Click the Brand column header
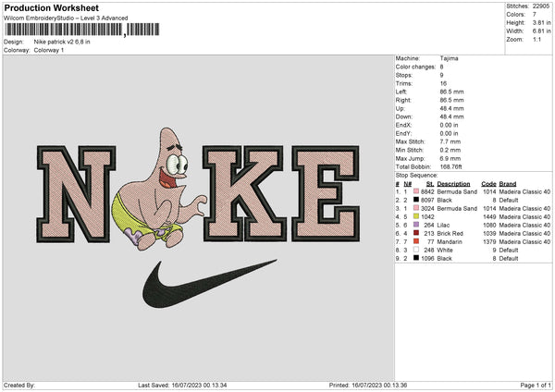This screenshot has width=555, height=392. click(x=508, y=184)
